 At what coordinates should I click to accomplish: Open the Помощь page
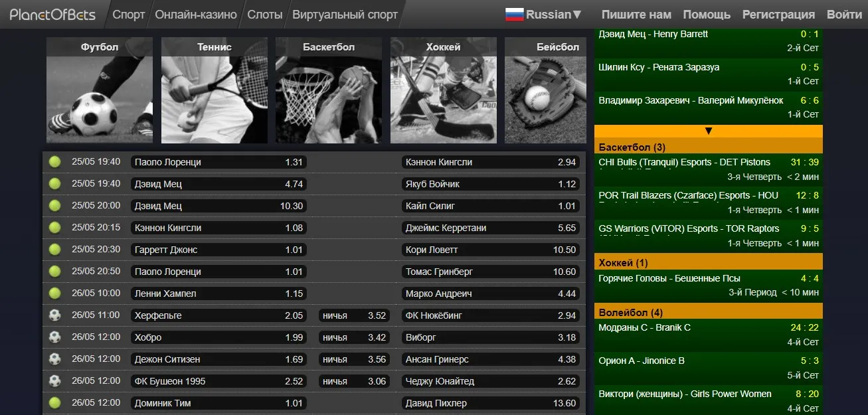click(x=707, y=15)
